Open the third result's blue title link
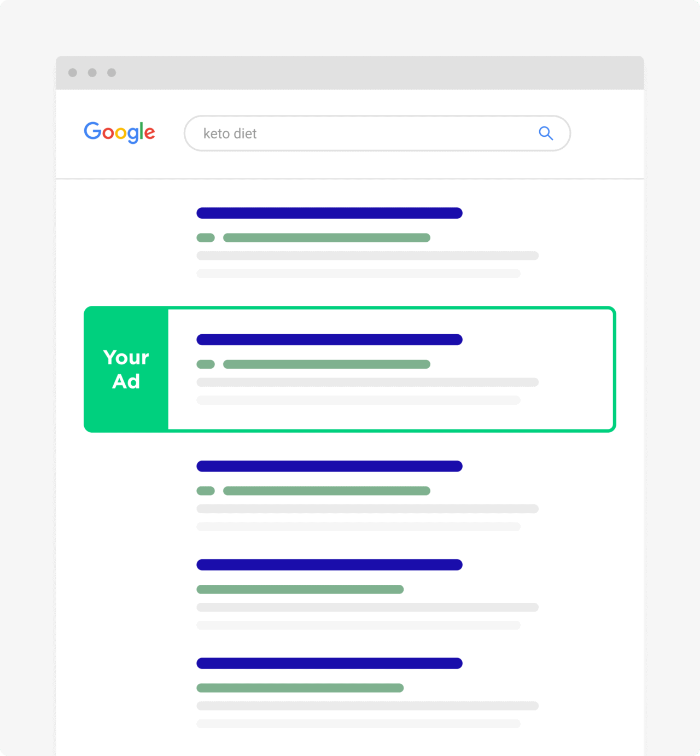Image resolution: width=700 pixels, height=756 pixels. click(329, 466)
